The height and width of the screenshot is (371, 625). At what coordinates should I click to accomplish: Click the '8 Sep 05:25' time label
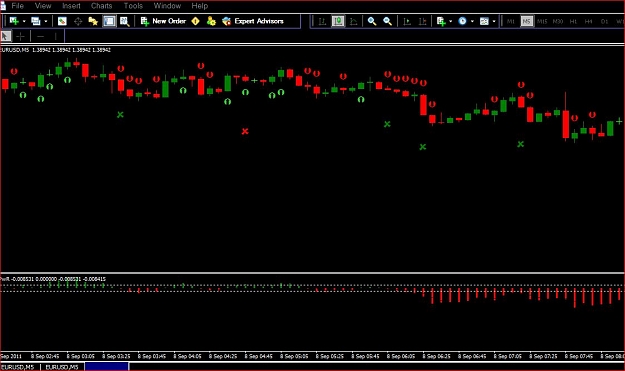coord(330,356)
